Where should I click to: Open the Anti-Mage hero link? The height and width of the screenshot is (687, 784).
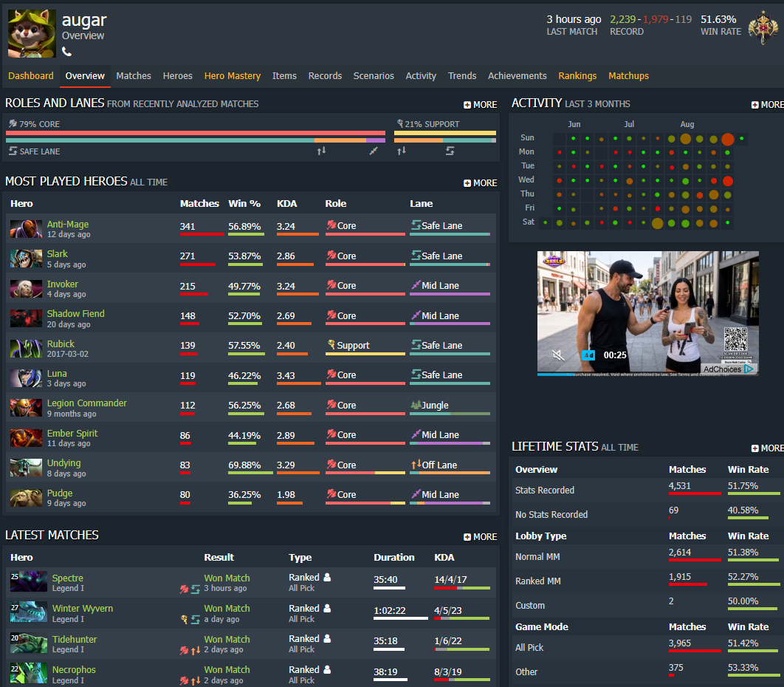click(67, 224)
